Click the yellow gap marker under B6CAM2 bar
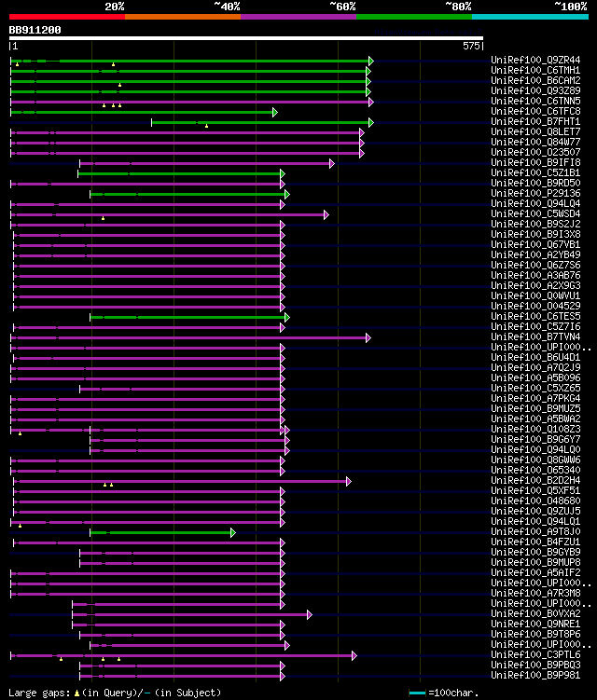Viewport: 597px width, 700px height. click(x=119, y=85)
